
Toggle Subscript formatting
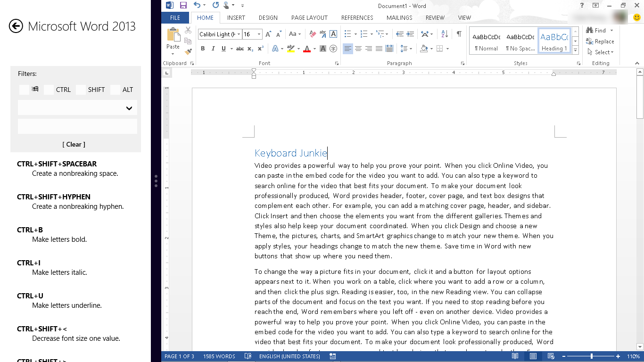(x=250, y=49)
